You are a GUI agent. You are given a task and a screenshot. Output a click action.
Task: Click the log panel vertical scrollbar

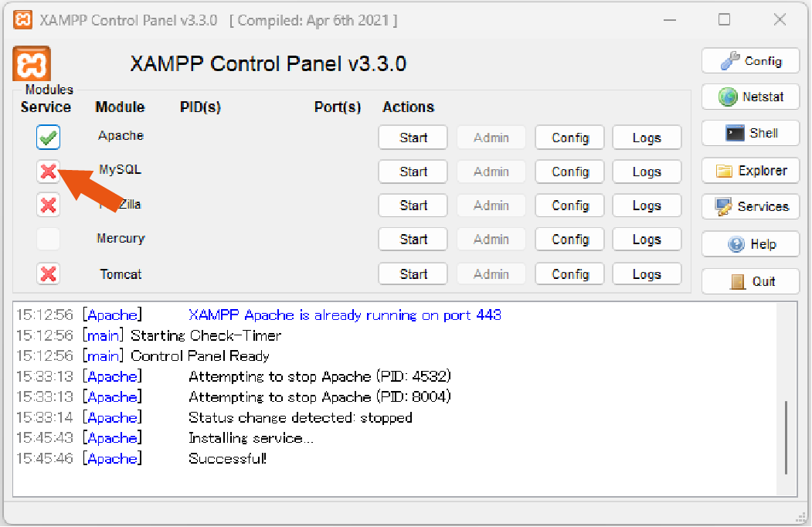point(786,399)
